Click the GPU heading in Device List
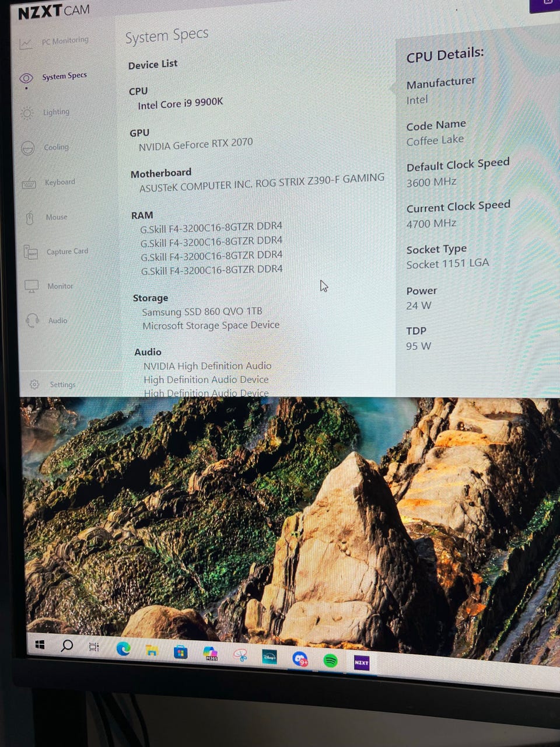 pos(139,133)
